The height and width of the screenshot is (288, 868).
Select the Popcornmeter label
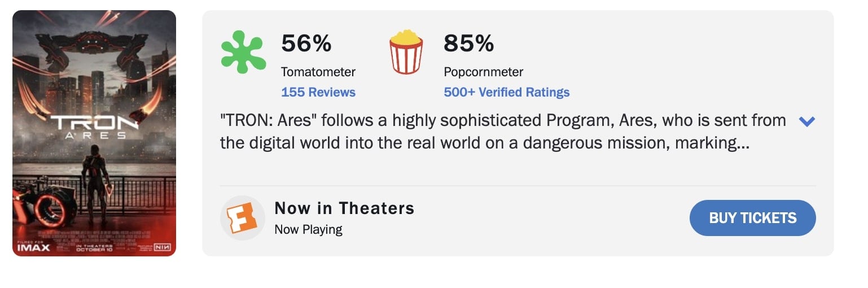tap(483, 72)
